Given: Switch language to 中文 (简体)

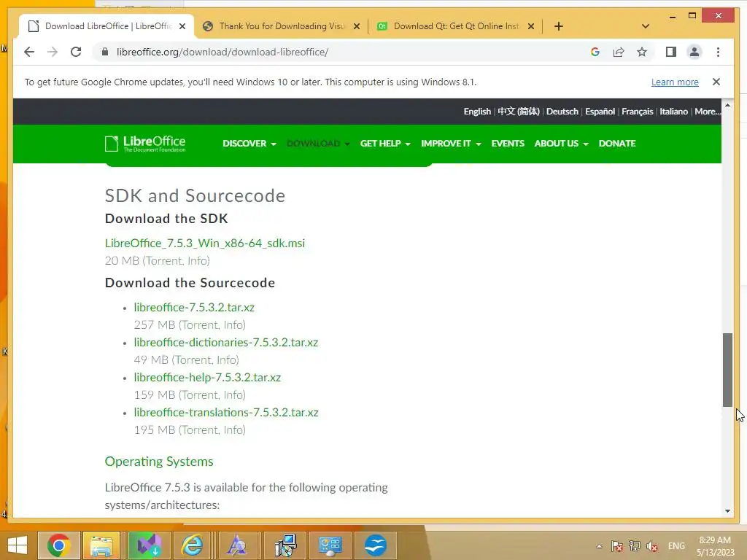Looking at the screenshot, I should click(519, 112).
